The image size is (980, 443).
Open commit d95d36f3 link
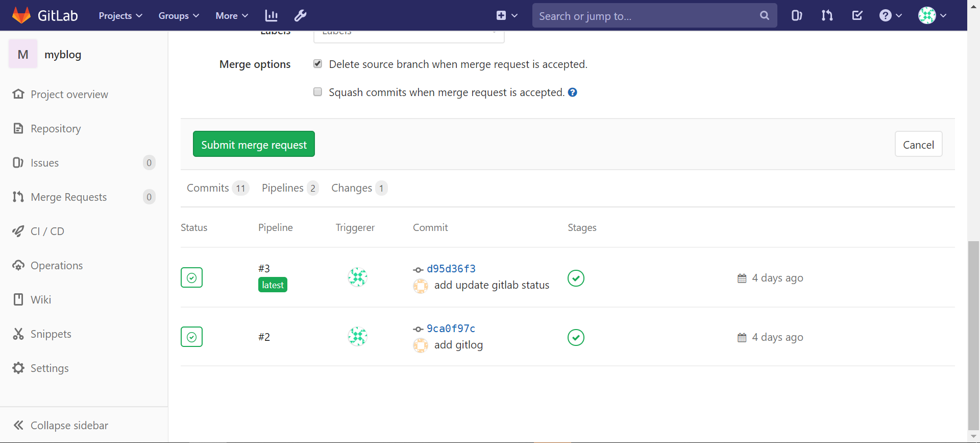point(451,269)
